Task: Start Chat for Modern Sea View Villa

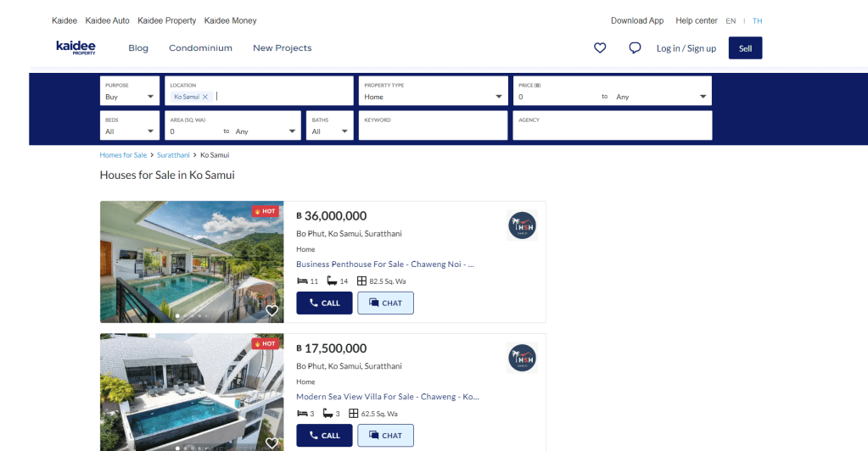Action: 385,436
